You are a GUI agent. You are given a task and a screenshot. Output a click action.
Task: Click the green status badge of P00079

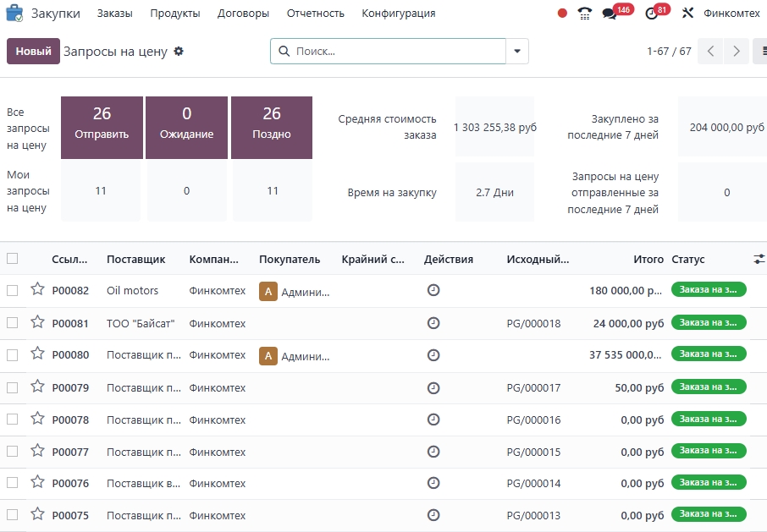[x=709, y=387]
